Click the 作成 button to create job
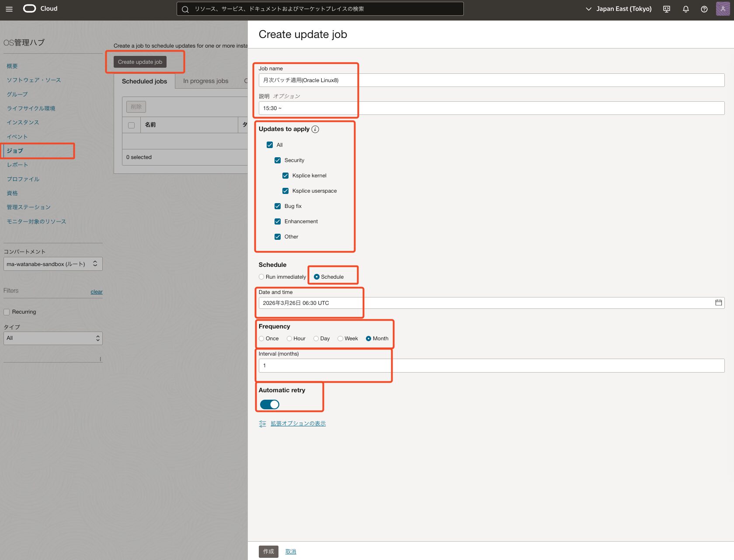Screen dimensions: 734x560 (x=268, y=551)
